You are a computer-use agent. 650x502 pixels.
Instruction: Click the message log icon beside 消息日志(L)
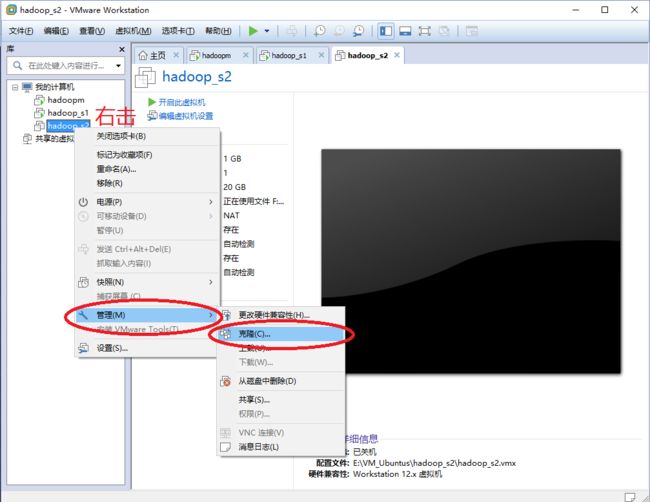click(x=226, y=447)
